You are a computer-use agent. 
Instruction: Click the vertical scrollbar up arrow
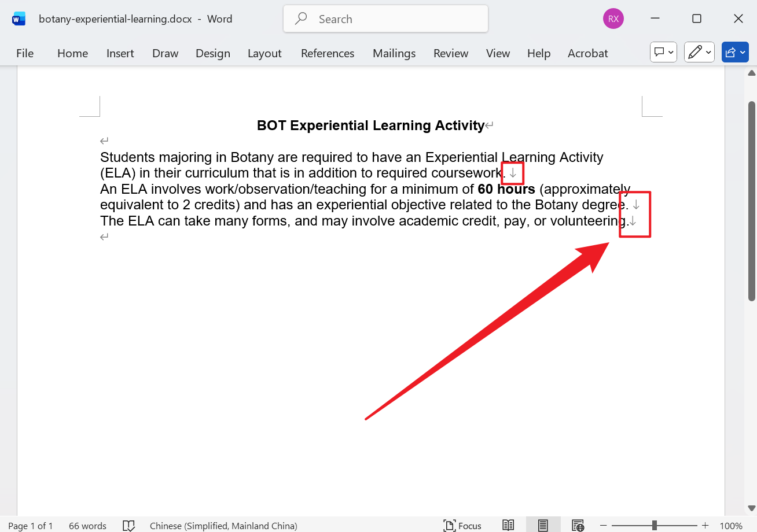click(752, 73)
